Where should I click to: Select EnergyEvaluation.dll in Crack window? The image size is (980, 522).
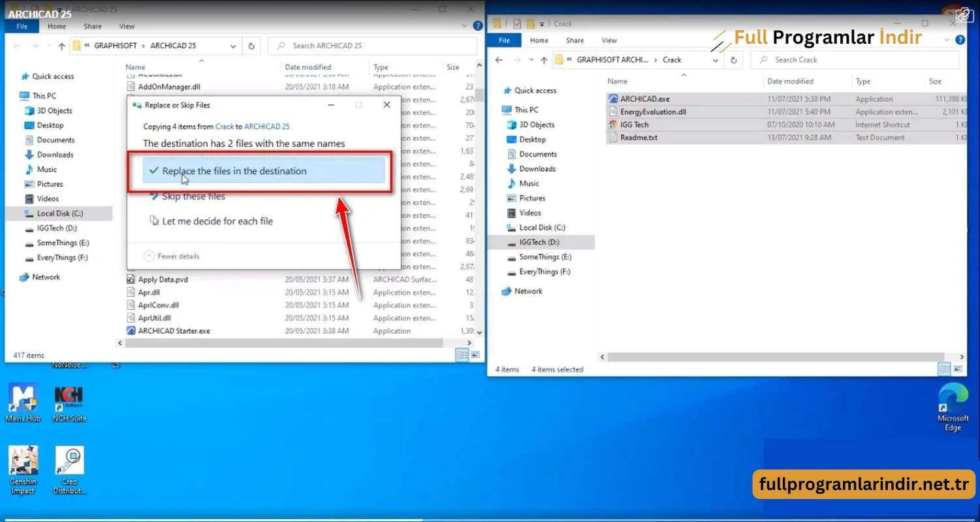653,112
